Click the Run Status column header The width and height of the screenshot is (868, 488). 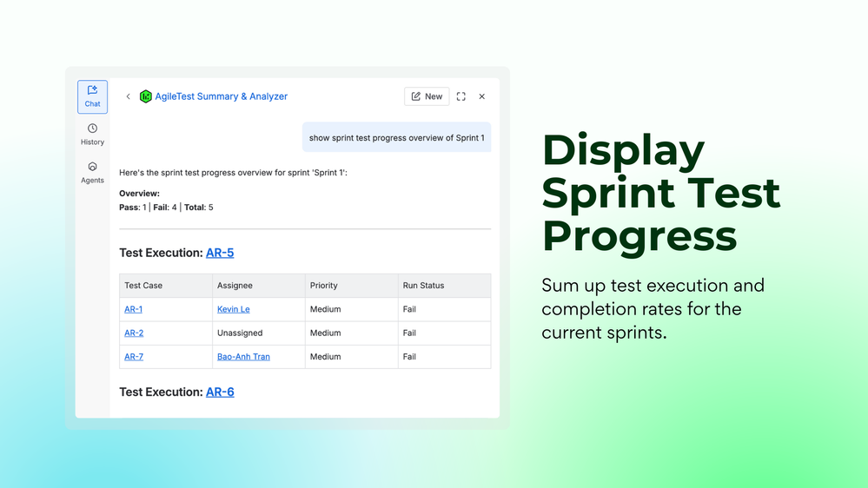tap(445, 286)
